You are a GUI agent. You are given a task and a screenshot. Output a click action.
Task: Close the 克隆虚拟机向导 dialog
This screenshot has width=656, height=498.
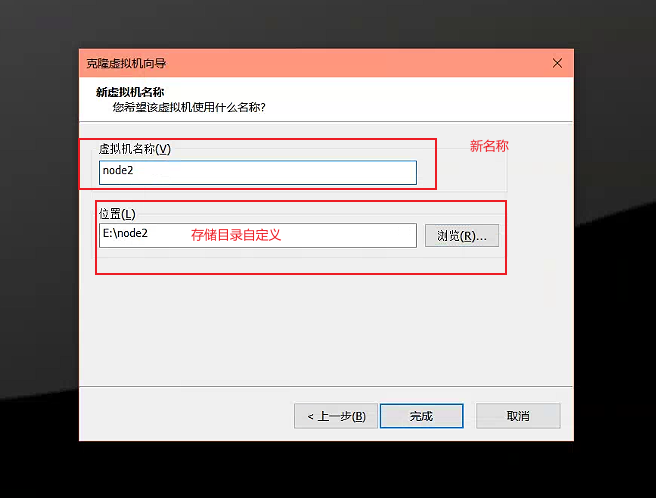(x=557, y=63)
